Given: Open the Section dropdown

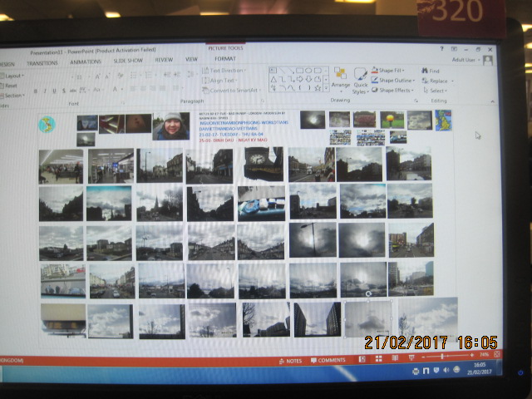Looking at the screenshot, I should [12, 96].
